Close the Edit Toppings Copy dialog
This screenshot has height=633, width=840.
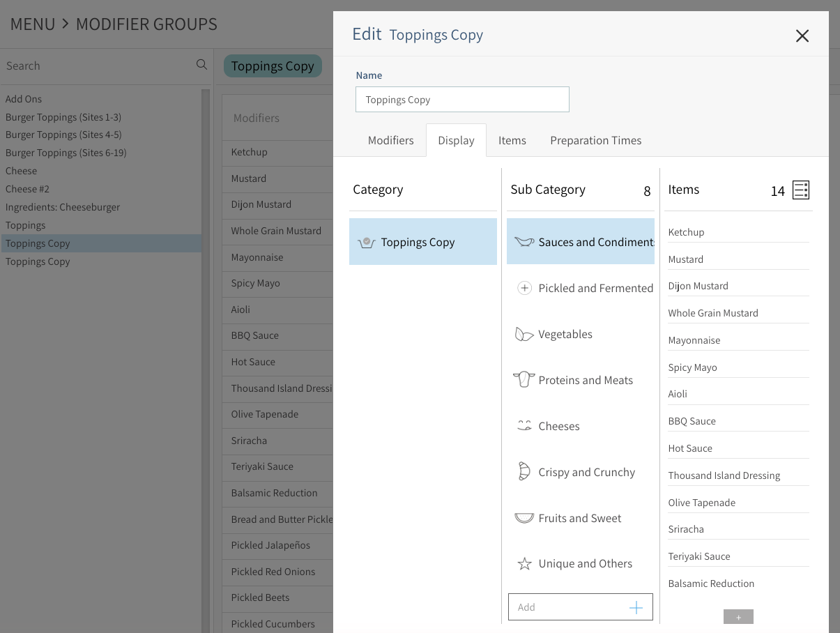click(x=802, y=36)
